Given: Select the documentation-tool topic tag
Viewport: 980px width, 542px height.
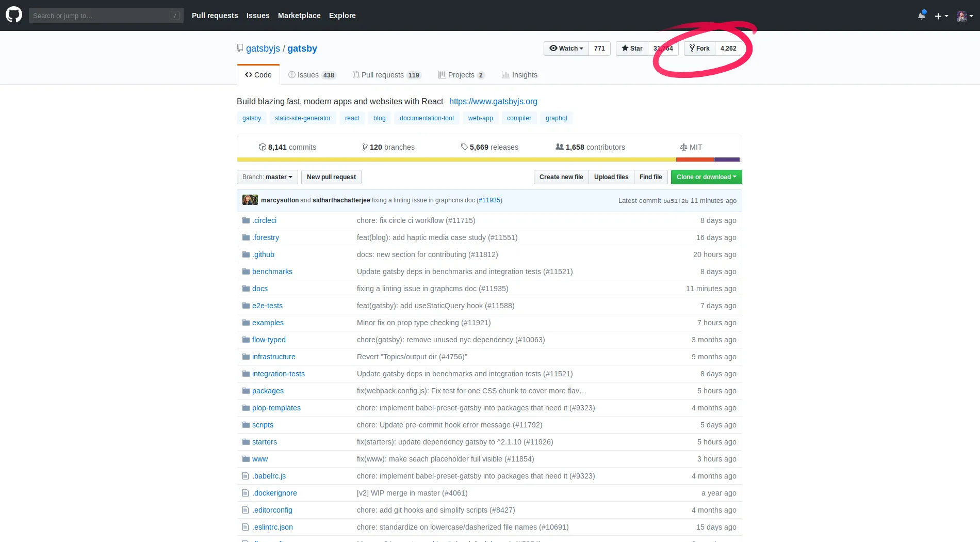Looking at the screenshot, I should (x=427, y=118).
